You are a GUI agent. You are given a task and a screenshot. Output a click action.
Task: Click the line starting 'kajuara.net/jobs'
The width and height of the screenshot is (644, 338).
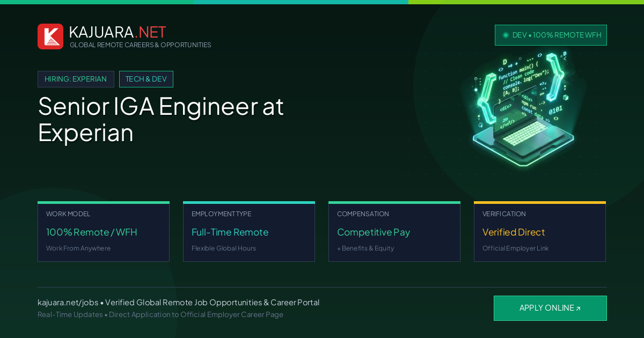coord(178,303)
